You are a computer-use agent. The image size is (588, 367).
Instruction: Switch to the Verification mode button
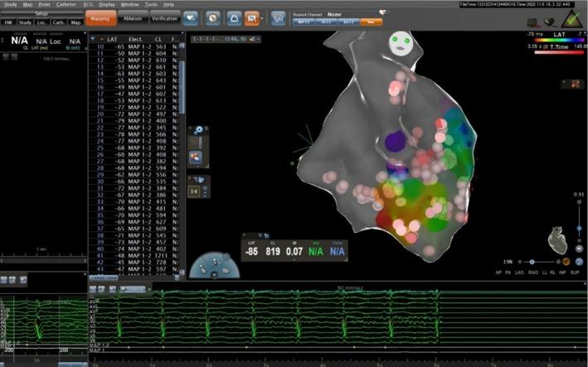point(164,17)
